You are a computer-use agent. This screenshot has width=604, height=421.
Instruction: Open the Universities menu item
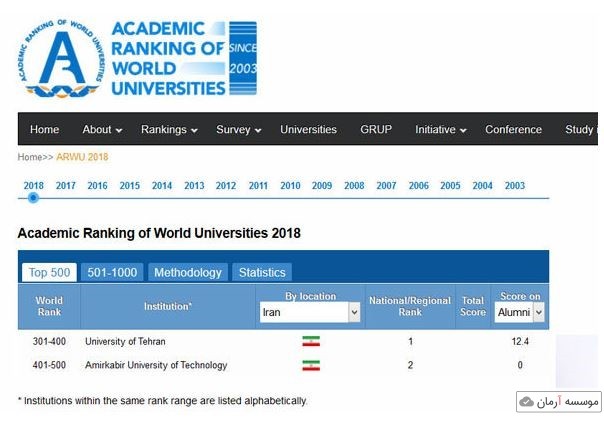308,130
